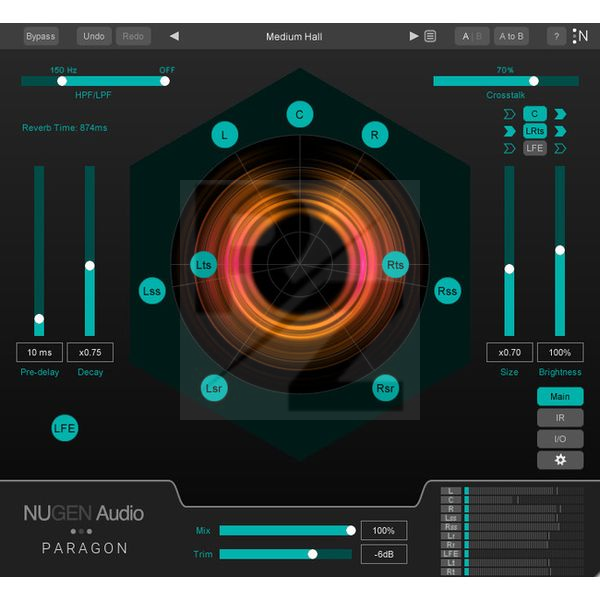Click the NUGEN Audio Paragon logo

pyautogui.click(x=84, y=530)
